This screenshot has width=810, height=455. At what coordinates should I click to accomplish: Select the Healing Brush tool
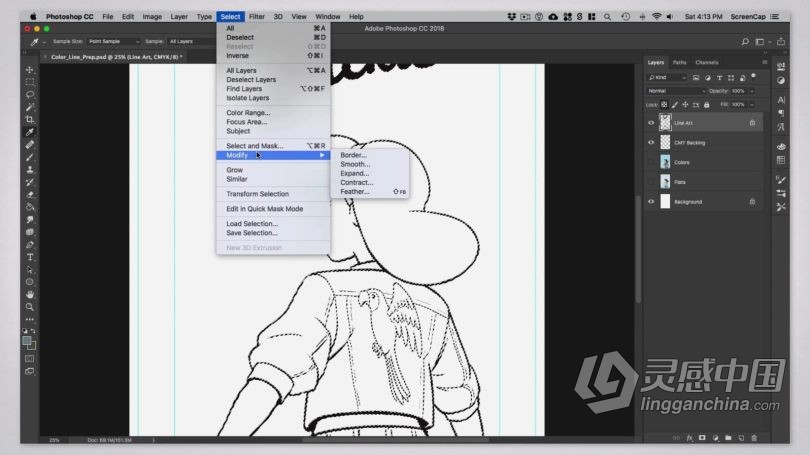[x=30, y=145]
